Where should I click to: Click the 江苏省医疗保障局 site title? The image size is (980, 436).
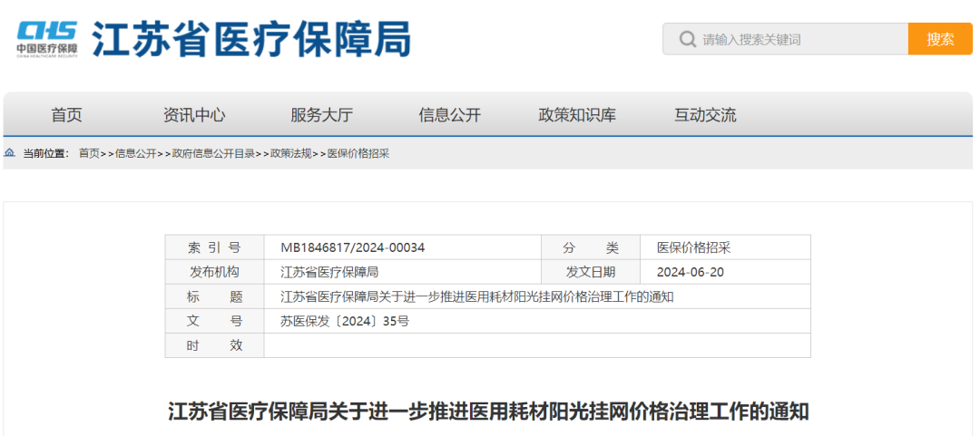click(x=252, y=39)
